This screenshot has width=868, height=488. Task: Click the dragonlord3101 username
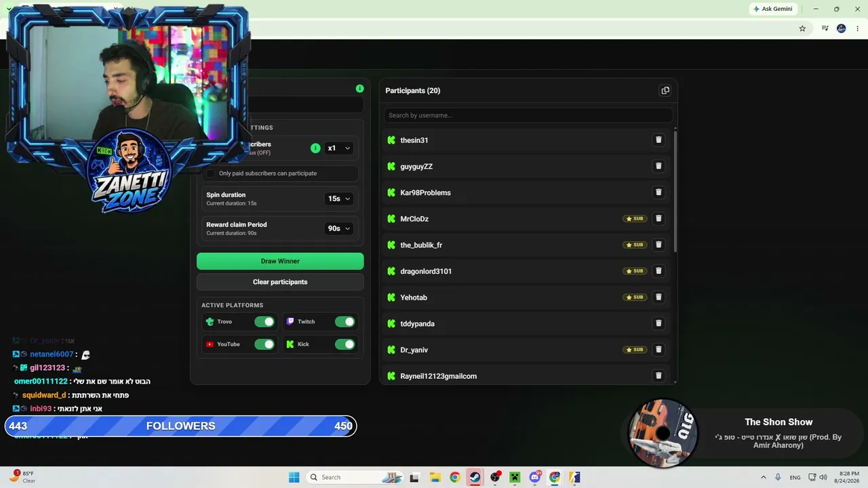click(426, 271)
